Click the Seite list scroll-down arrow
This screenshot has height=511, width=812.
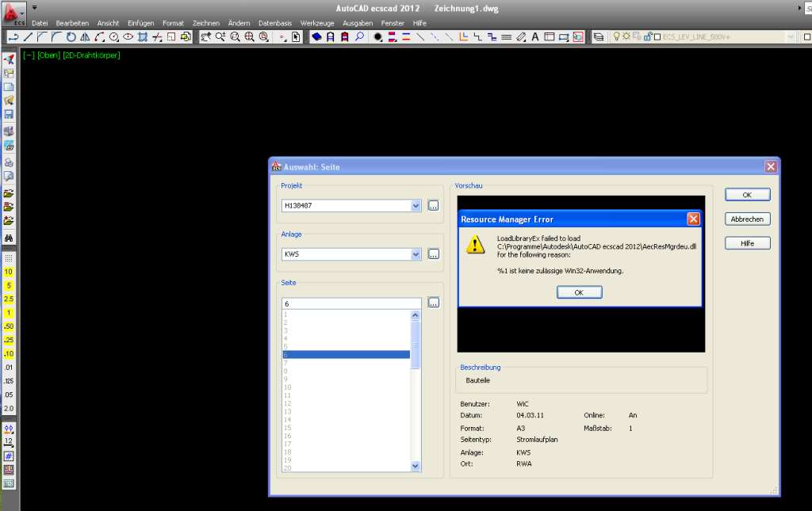pyautogui.click(x=416, y=466)
